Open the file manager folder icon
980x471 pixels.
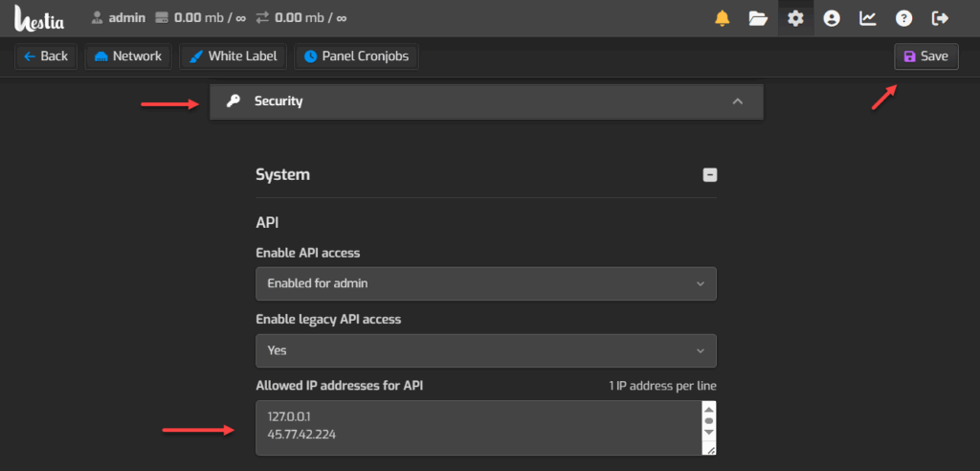click(x=758, y=18)
